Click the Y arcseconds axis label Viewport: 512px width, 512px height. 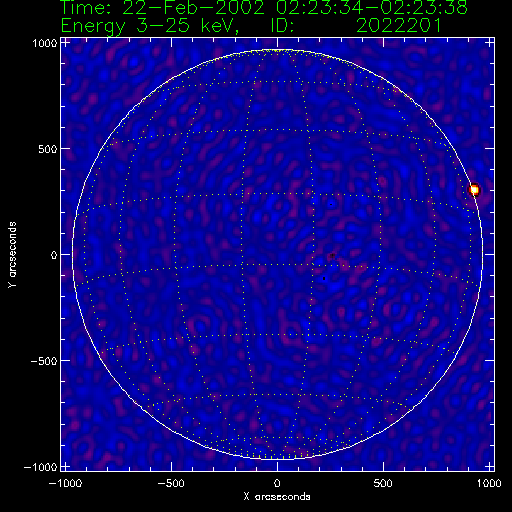(x=12, y=254)
